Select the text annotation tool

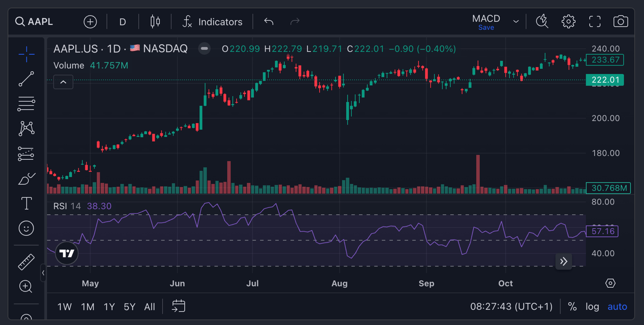[26, 204]
